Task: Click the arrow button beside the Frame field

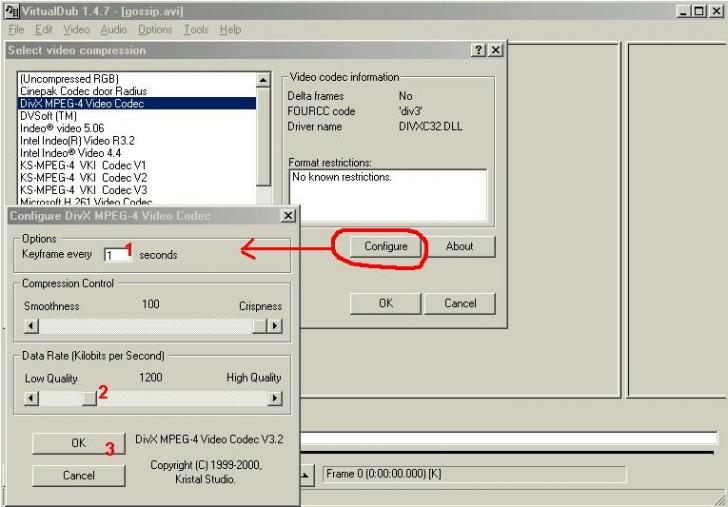Action: [307, 473]
